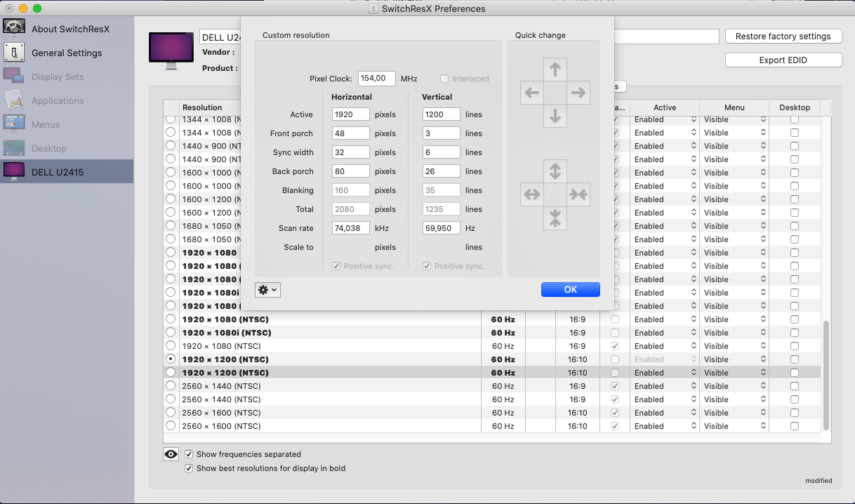Open the Visible dropdown in last row

[x=734, y=426]
